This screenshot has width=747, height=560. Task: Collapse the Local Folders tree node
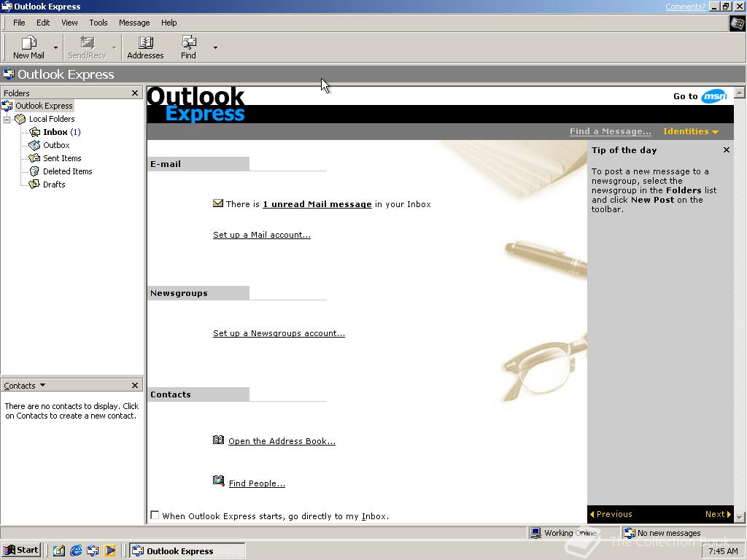tap(7, 119)
